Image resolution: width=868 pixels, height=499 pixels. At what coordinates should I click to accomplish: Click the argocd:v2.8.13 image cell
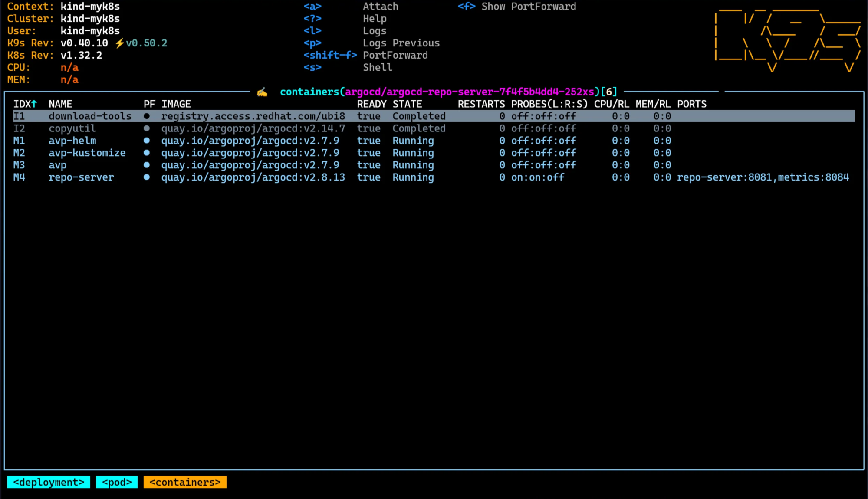click(253, 177)
